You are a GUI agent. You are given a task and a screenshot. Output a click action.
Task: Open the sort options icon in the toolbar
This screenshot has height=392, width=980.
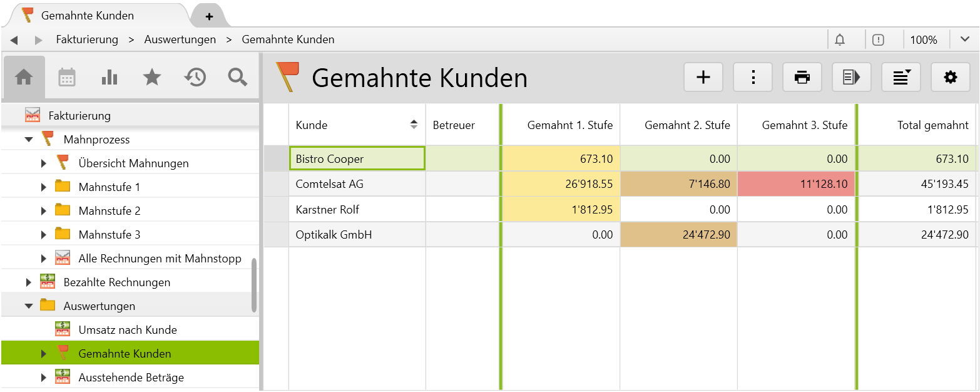901,77
